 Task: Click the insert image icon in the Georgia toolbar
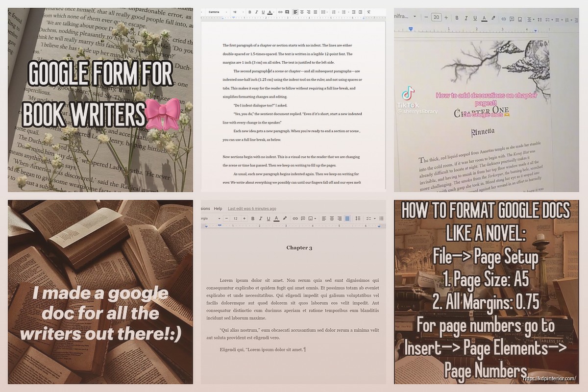point(310,219)
